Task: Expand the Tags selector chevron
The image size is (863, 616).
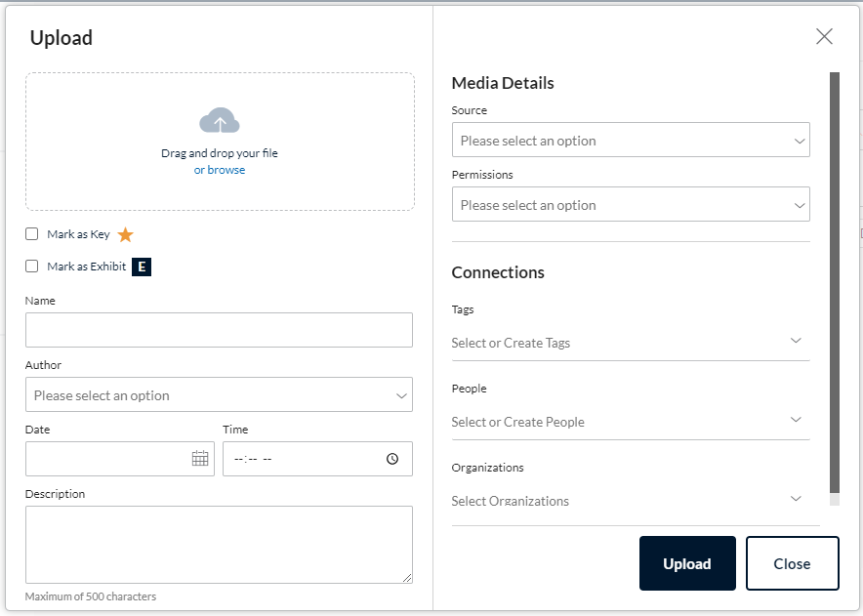Action: click(796, 341)
